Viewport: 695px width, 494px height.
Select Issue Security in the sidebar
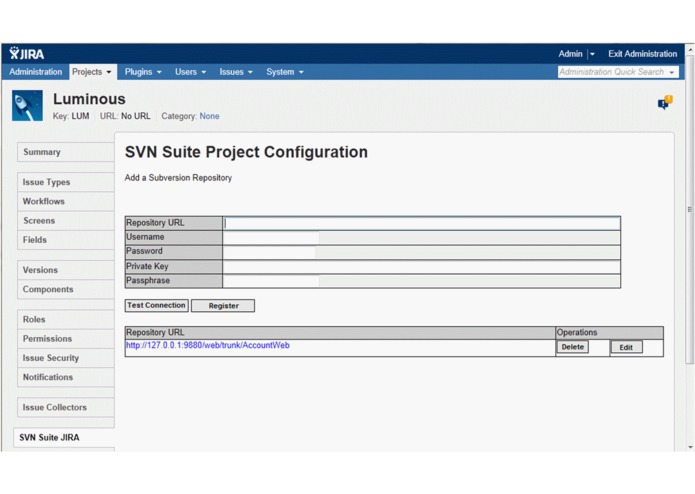[66, 358]
